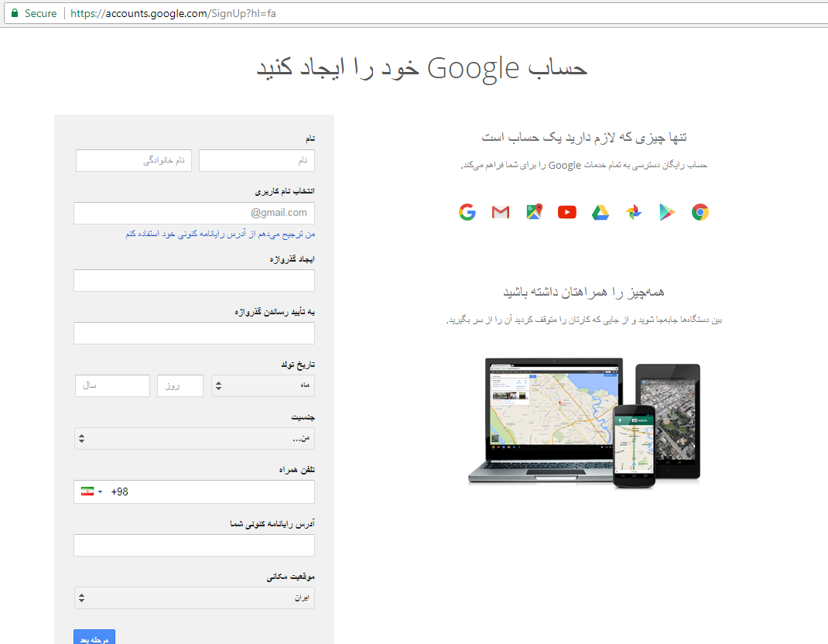Click the confirm password field
The image size is (828, 644).
coord(194,334)
